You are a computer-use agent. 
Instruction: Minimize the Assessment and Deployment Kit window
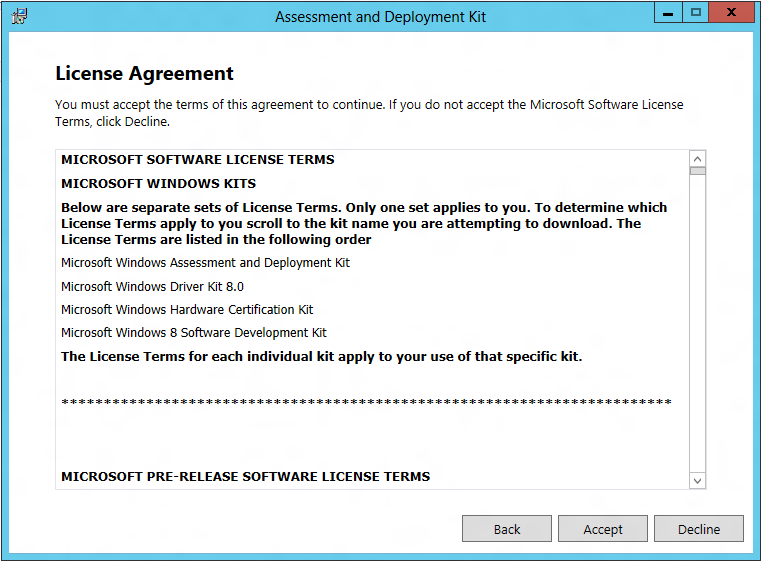point(668,13)
